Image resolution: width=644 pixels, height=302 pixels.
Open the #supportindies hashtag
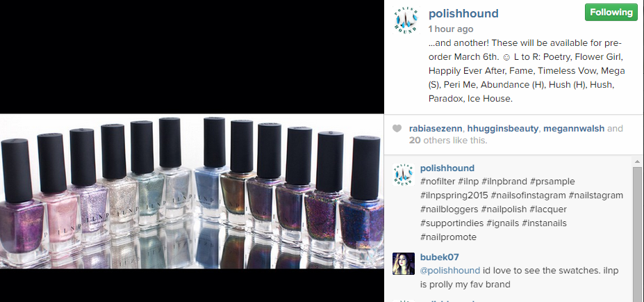pyautogui.click(x=452, y=223)
